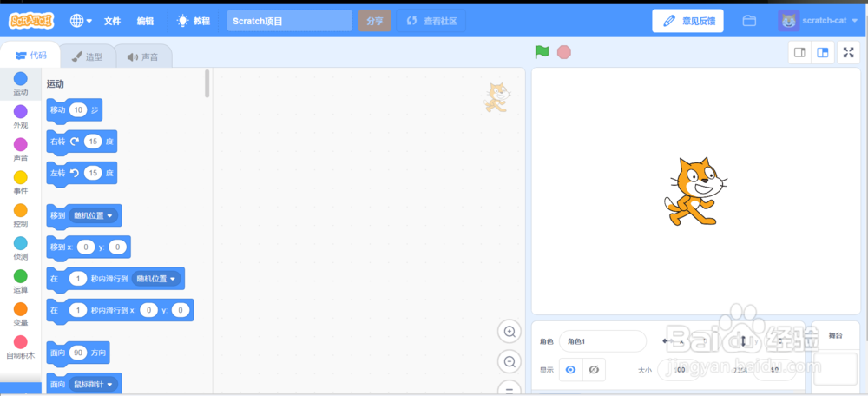Select the 变量 block category
Screen dimensions: 868x396
click(x=21, y=314)
